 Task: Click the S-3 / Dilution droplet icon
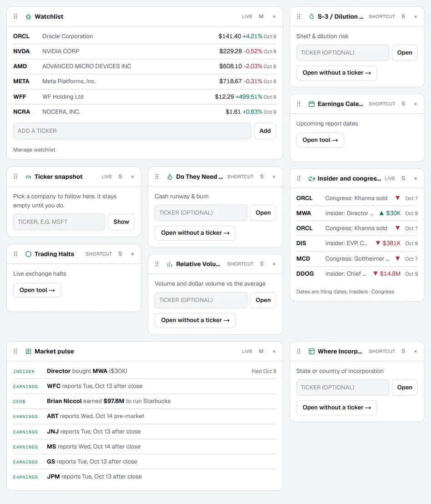311,16
